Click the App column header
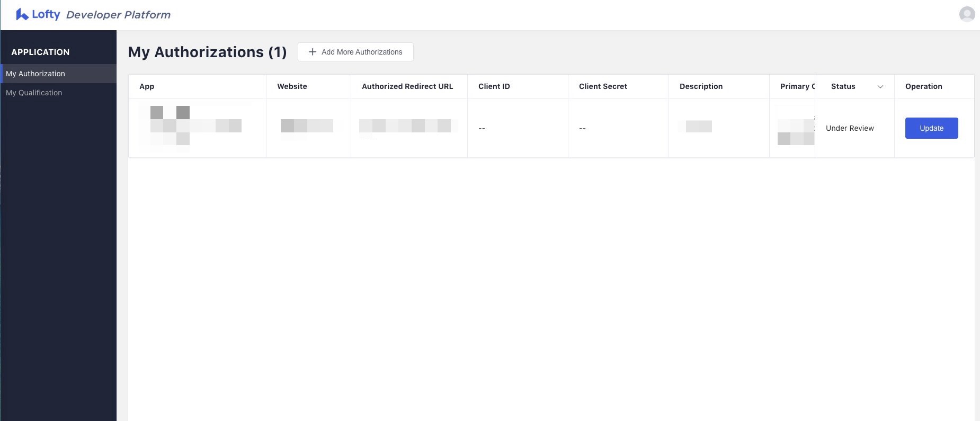The height and width of the screenshot is (421, 980). [147, 86]
